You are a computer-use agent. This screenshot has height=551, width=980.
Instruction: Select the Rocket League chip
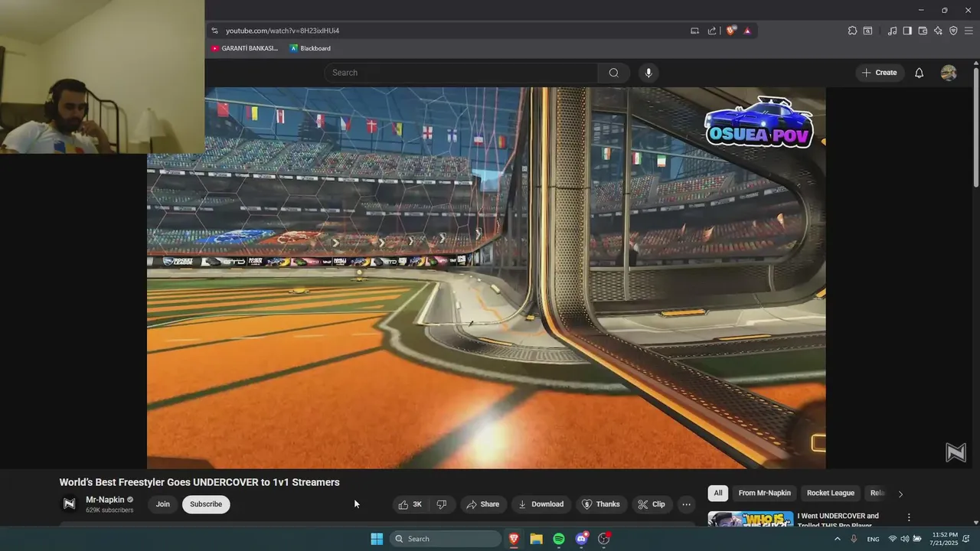pos(831,494)
